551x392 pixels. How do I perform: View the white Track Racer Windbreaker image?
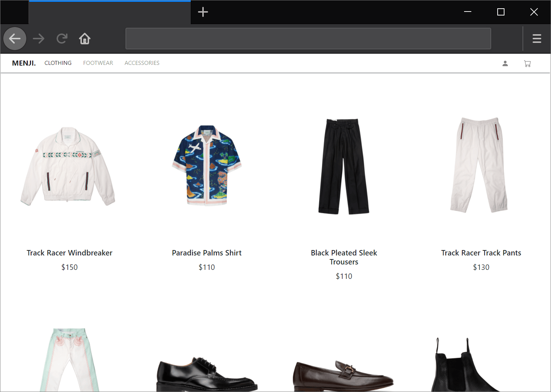[68, 166]
